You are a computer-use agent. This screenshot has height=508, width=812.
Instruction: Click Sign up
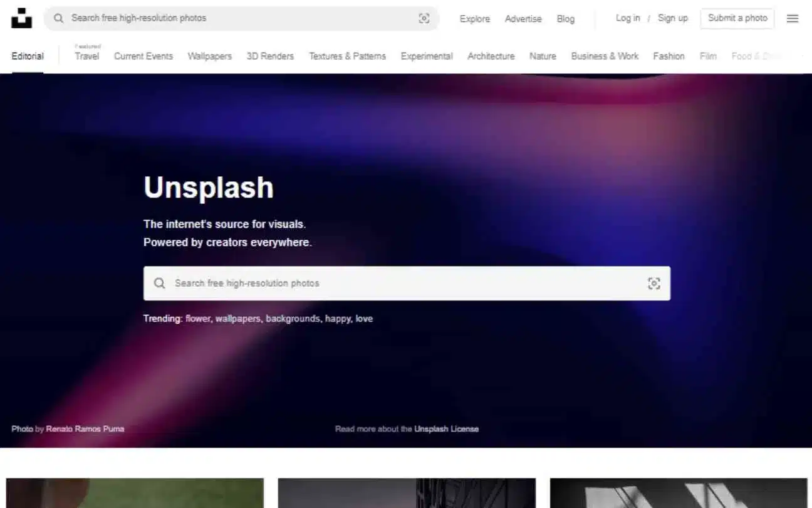pos(673,18)
